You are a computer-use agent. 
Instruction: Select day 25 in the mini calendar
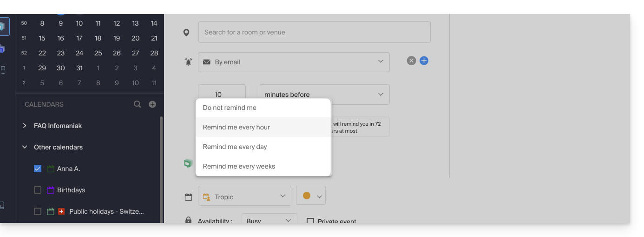pyautogui.click(x=98, y=53)
